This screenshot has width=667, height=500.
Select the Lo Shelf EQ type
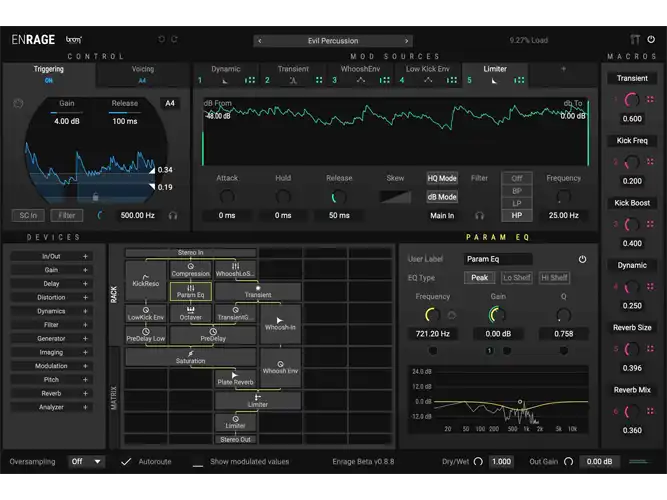point(517,278)
